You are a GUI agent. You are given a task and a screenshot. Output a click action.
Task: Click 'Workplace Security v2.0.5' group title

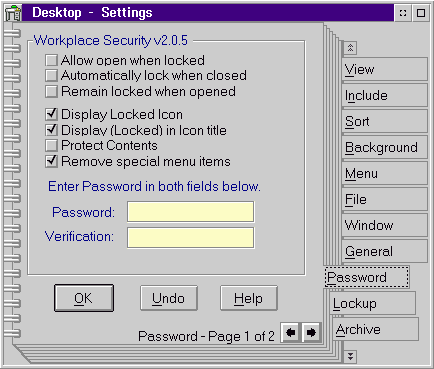pyautogui.click(x=111, y=41)
